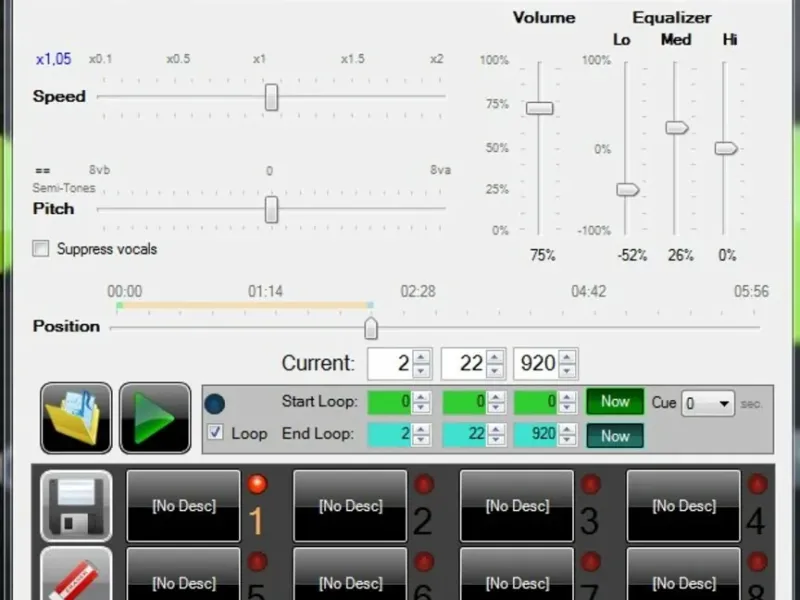Select preset slot 7 [No Desc] button
Viewport: 800px width, 600px height.
click(517, 574)
